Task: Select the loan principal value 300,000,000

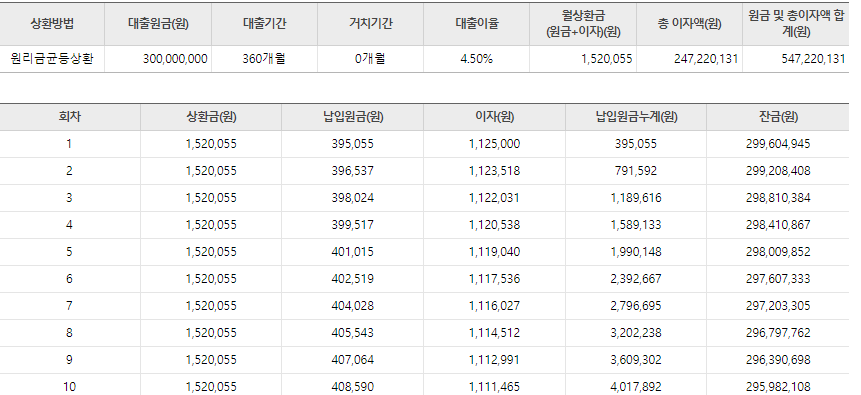Action: [x=175, y=59]
